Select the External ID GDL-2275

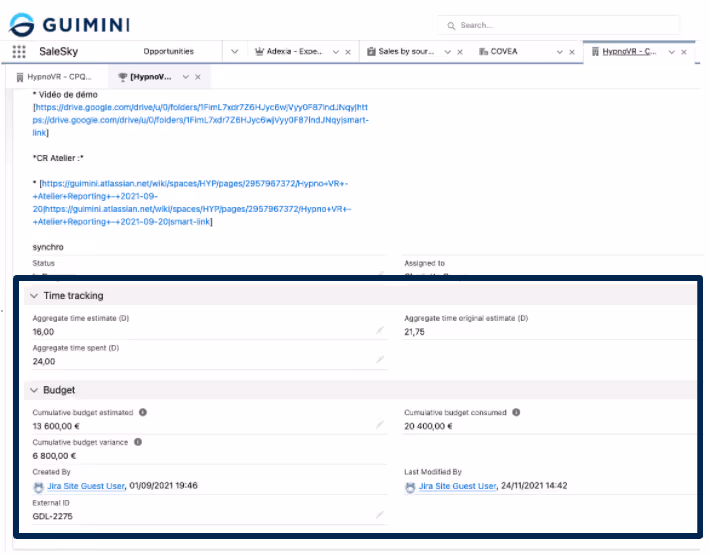tap(53, 516)
